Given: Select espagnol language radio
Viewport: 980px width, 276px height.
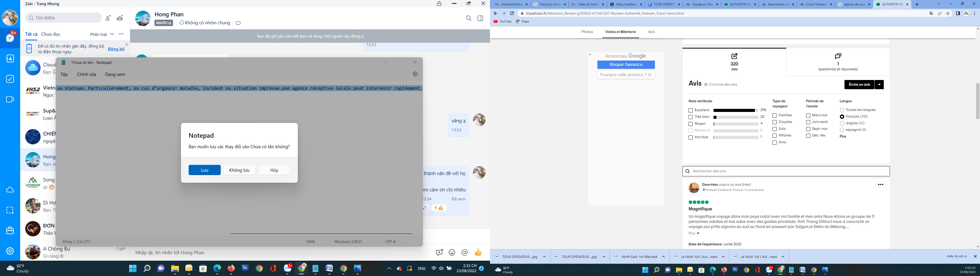Looking at the screenshot, I should (842, 130).
